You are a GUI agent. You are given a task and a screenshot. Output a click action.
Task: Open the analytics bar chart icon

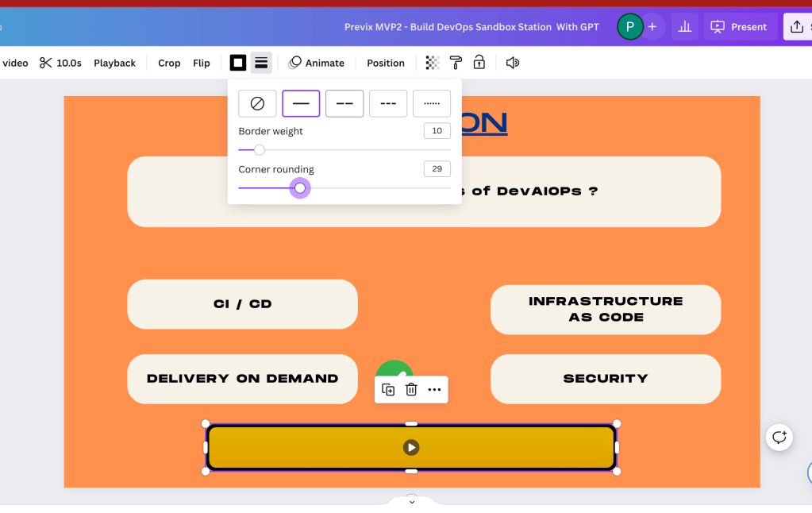[x=685, y=26]
